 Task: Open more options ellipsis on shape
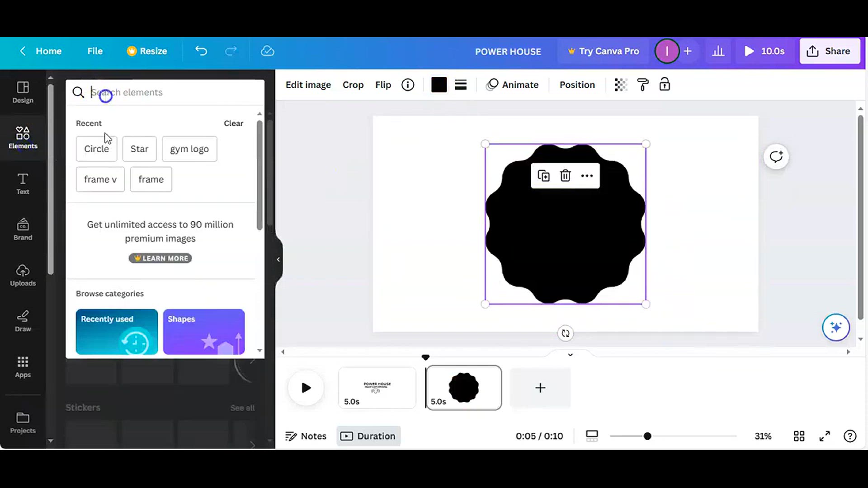click(587, 176)
